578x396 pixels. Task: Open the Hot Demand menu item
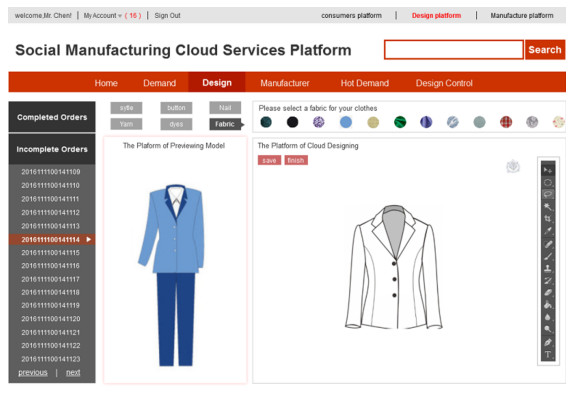coord(365,83)
